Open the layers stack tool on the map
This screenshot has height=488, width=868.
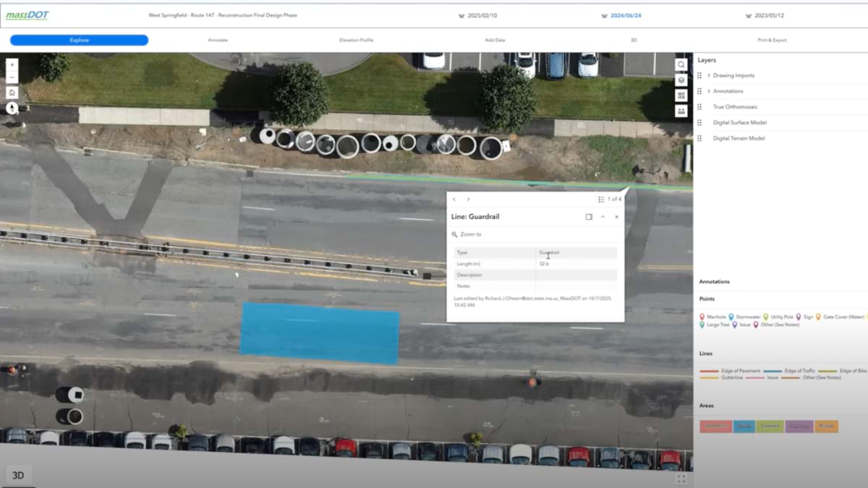tap(681, 80)
